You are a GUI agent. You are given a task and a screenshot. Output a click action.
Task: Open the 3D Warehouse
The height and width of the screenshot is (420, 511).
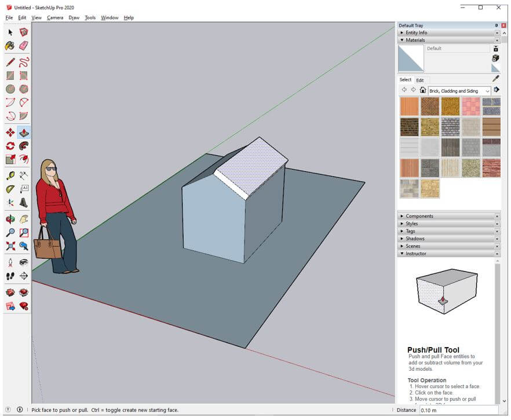10,293
